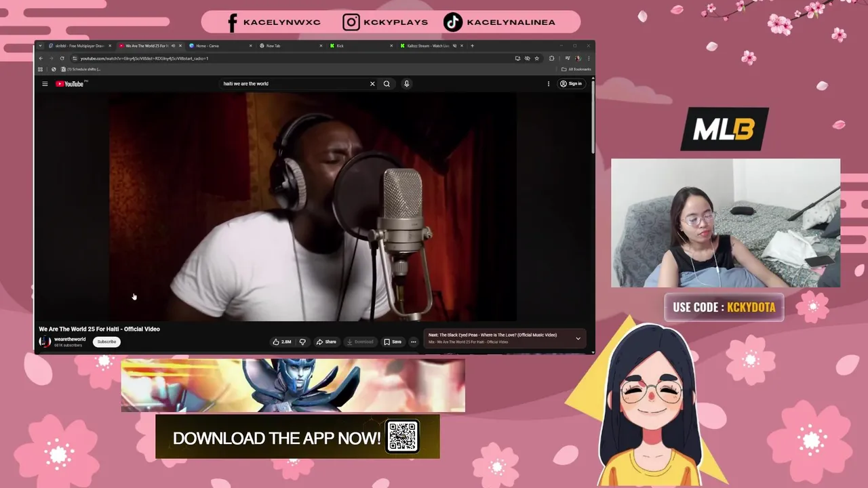This screenshot has height=488, width=868.
Task: Open more actions ellipsis below video
Action: (x=413, y=342)
